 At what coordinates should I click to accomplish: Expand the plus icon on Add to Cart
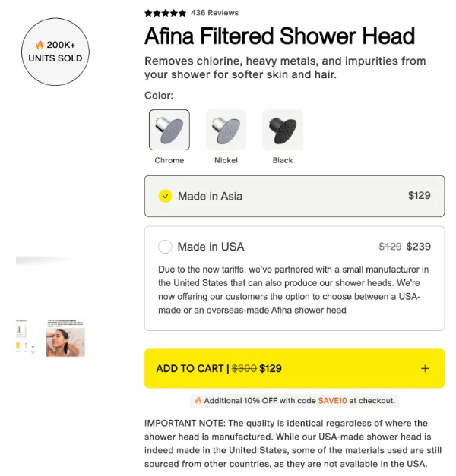click(x=425, y=369)
